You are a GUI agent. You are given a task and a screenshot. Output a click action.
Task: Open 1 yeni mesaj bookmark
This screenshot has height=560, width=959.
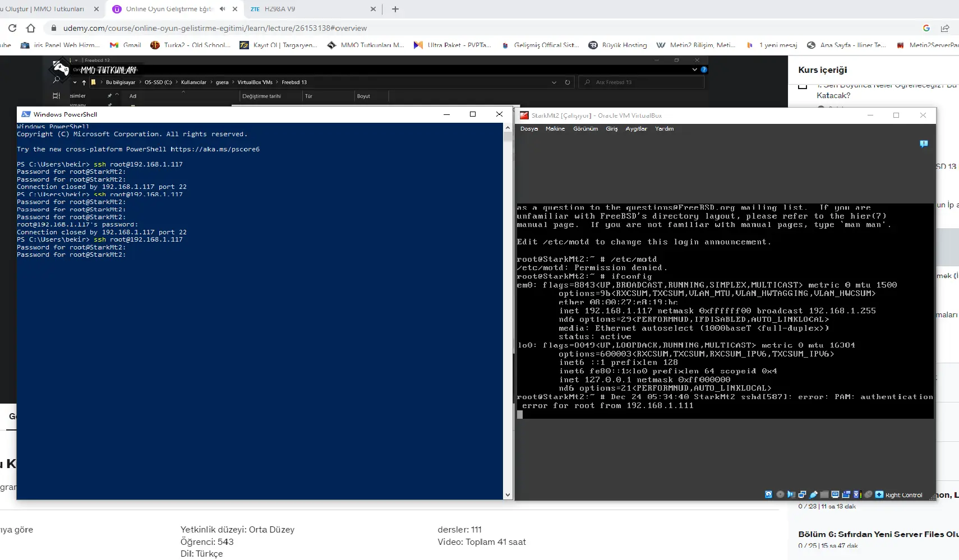coord(772,45)
